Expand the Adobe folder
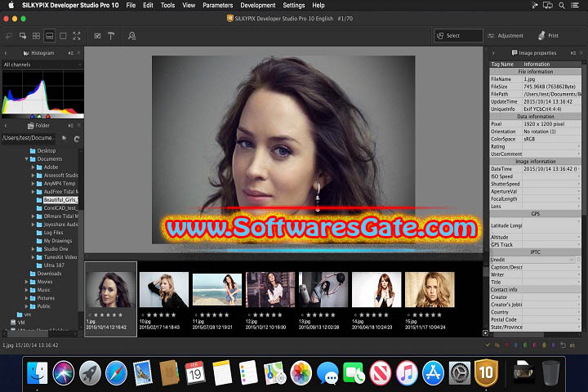This screenshot has height=392, width=588. (x=33, y=167)
